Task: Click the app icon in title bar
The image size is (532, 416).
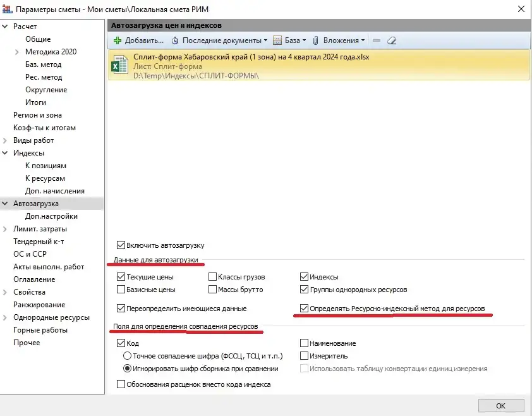Action: pos(7,9)
